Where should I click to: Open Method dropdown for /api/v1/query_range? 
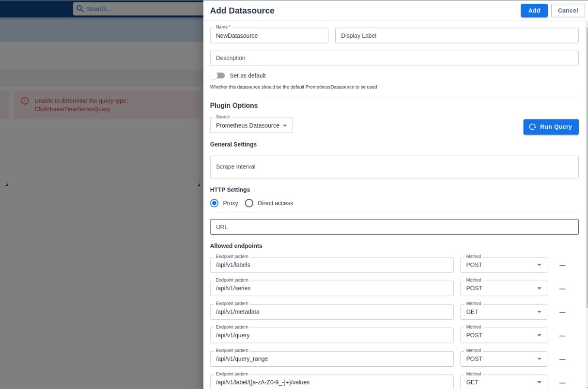pyautogui.click(x=503, y=359)
